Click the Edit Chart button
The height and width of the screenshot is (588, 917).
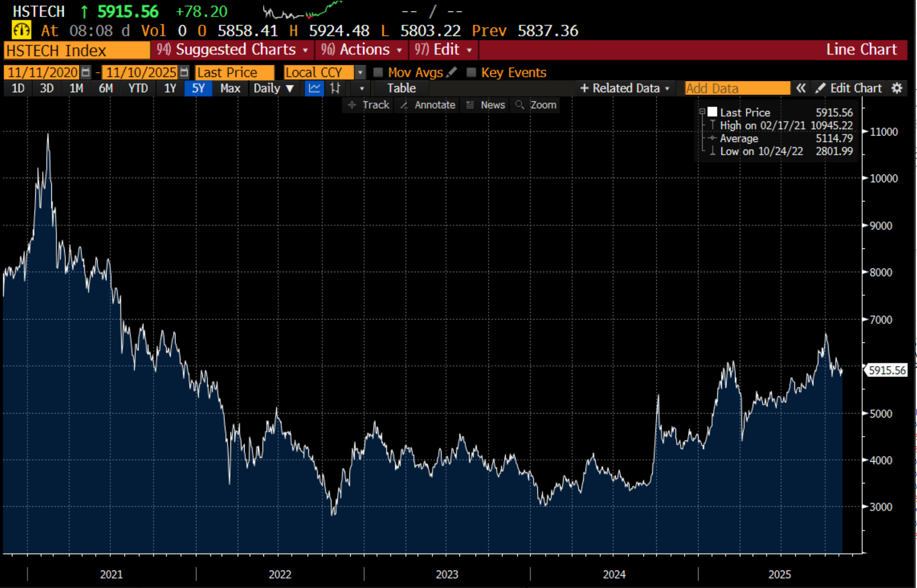849,88
